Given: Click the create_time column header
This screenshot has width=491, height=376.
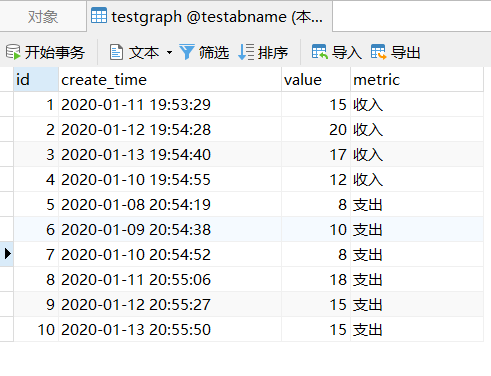Looking at the screenshot, I should pyautogui.click(x=170, y=79).
